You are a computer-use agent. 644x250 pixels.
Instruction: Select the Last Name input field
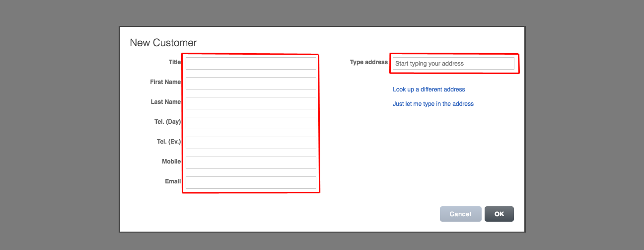(251, 103)
